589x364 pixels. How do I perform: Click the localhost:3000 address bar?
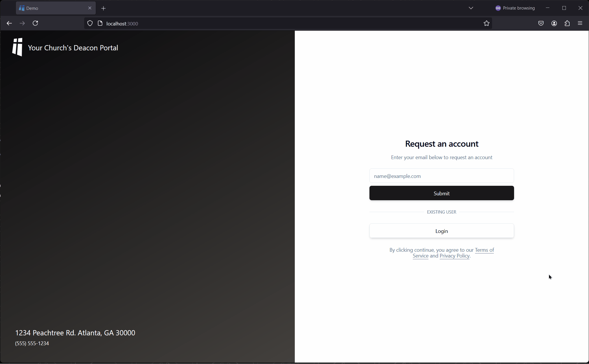pos(122,23)
